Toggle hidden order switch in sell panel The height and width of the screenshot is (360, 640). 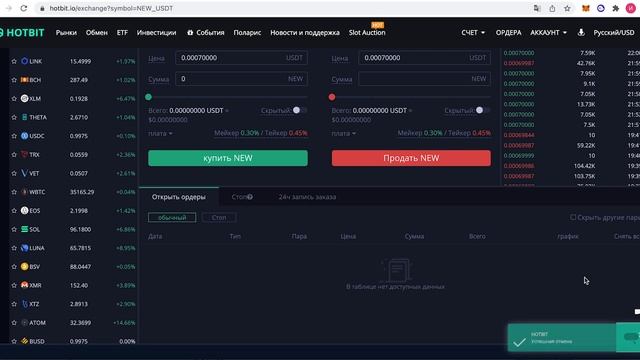(483, 110)
